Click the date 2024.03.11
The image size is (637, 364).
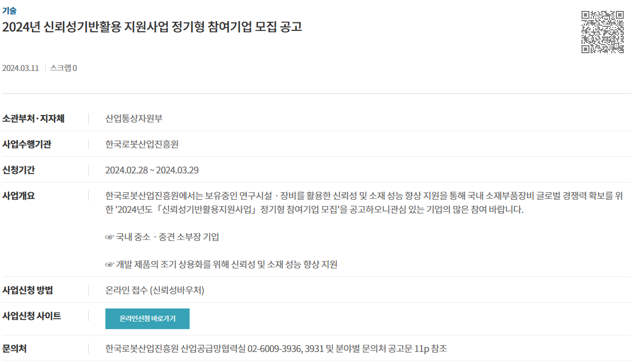(20, 68)
